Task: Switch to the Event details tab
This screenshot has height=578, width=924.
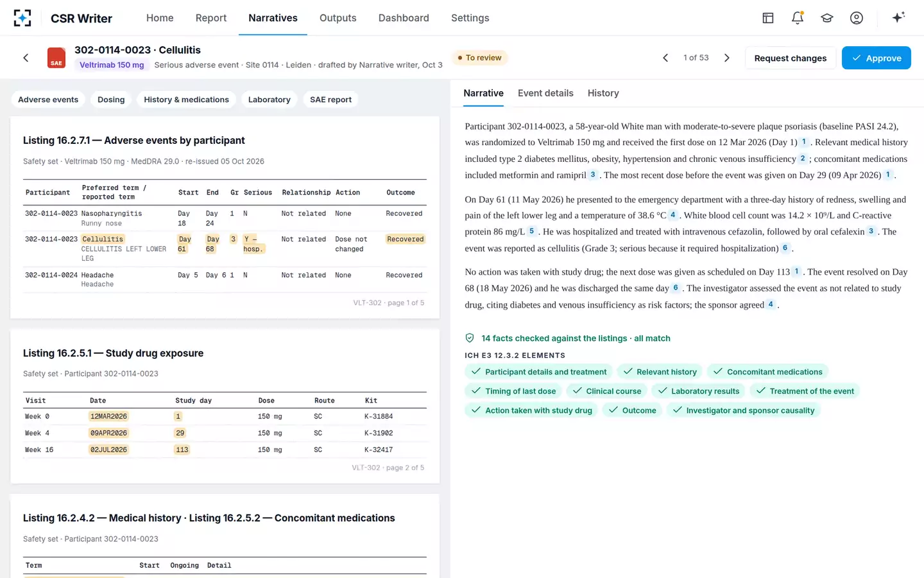Action: (x=545, y=93)
